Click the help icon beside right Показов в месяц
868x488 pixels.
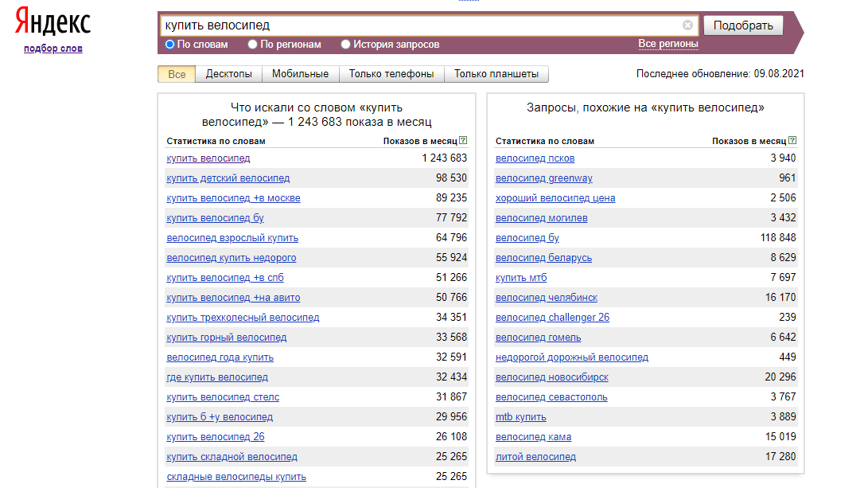(792, 141)
